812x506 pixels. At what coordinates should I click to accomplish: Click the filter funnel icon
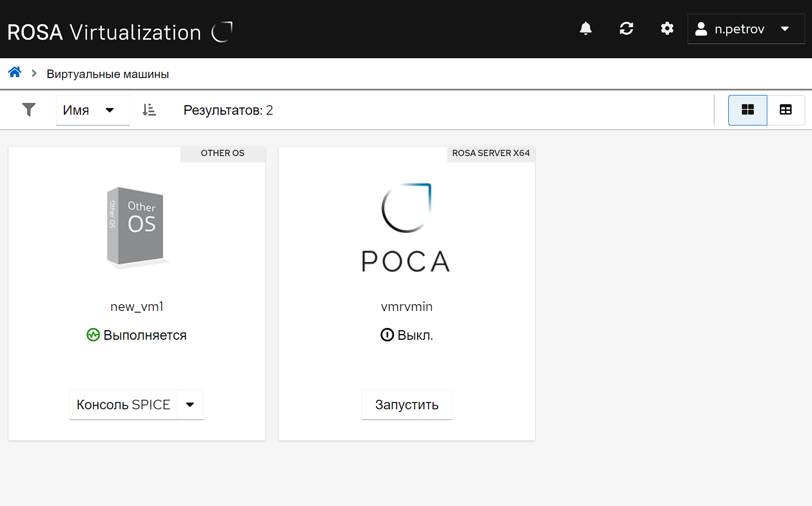coord(29,110)
